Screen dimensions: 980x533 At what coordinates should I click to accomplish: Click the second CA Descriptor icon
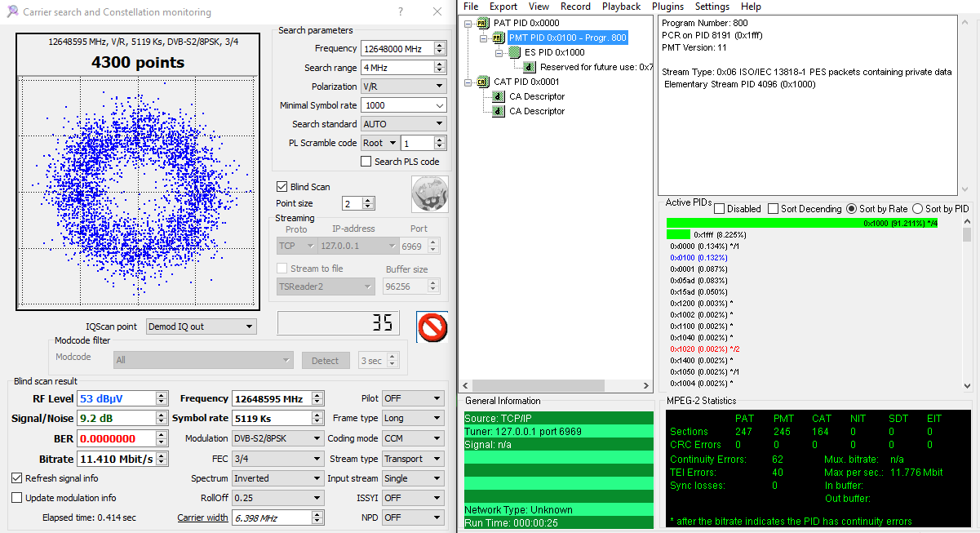[499, 111]
